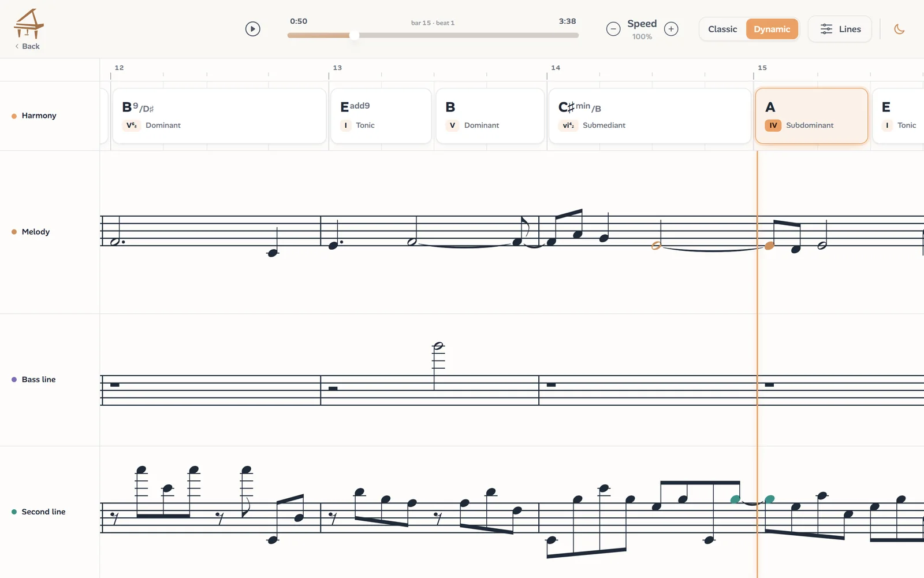Image resolution: width=924 pixels, height=578 pixels.
Task: Go back using the Back link
Action: coord(28,46)
